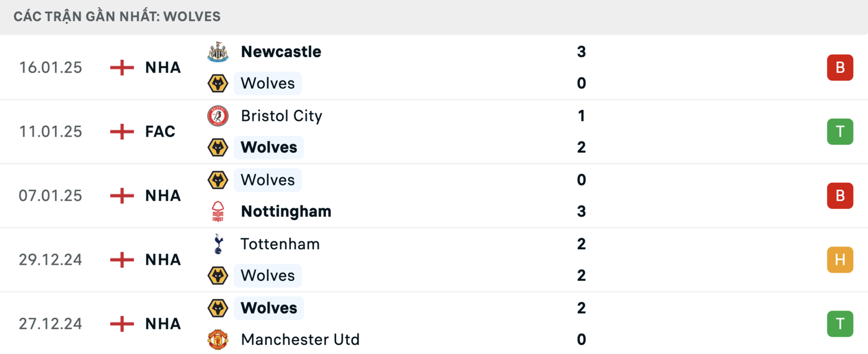The image size is (868, 354).
Task: Click the Bristol City club crest
Action: [x=218, y=116]
